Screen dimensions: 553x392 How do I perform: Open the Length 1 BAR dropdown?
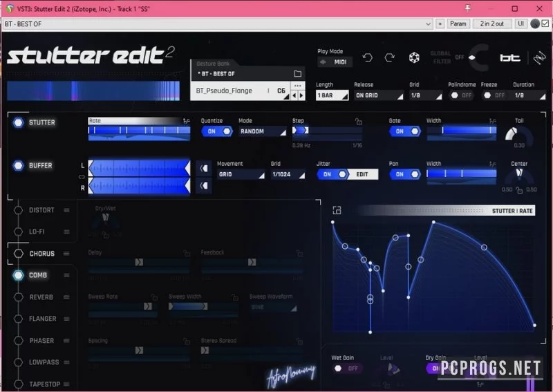click(x=332, y=95)
